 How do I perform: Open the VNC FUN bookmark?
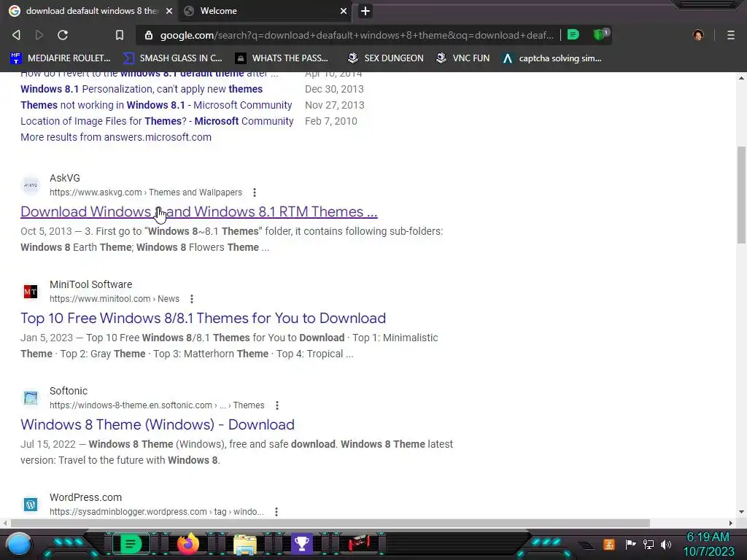[463, 58]
